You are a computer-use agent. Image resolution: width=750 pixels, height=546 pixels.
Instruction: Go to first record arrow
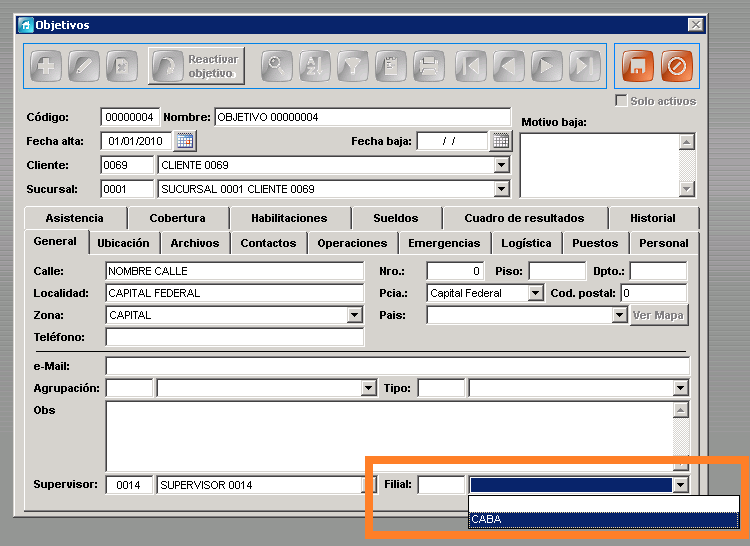coord(471,66)
